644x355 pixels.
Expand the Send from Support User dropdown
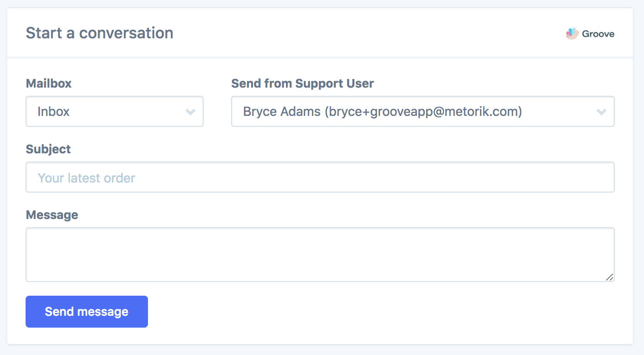click(x=422, y=111)
